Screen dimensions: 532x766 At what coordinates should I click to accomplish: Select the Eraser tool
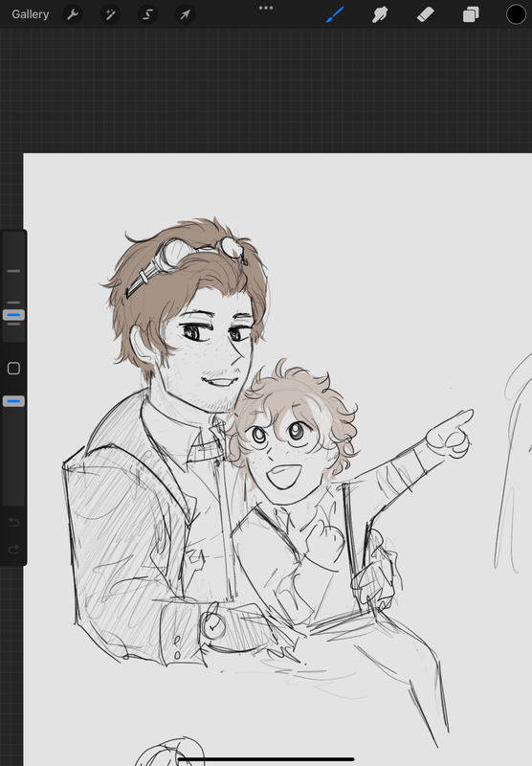(x=426, y=14)
